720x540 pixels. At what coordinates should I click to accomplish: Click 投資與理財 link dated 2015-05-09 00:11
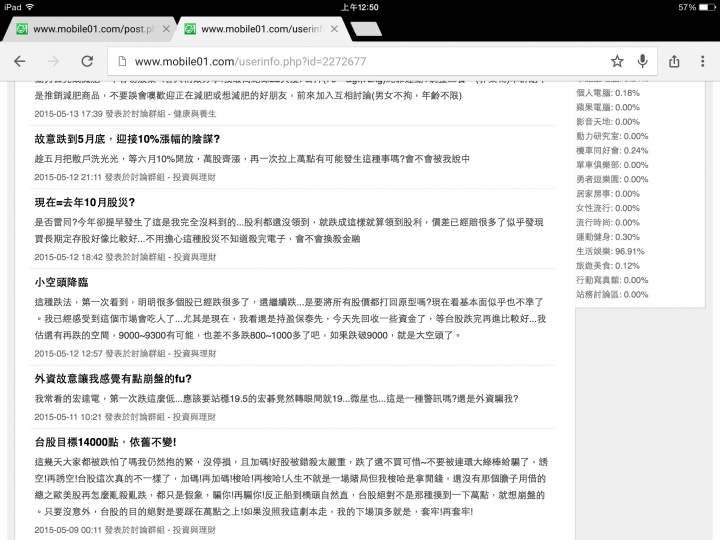(194, 530)
